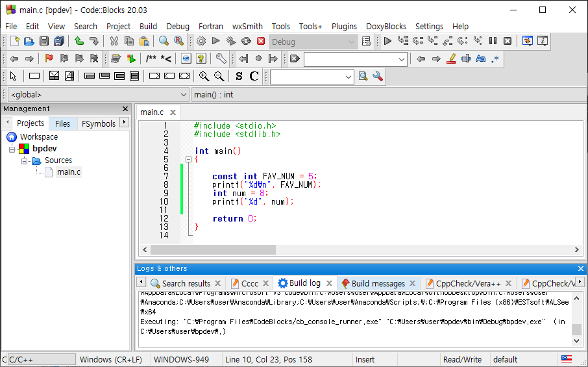Screen dimensions: 588x367
Task: Switch to the Search results tab
Action: point(186,283)
